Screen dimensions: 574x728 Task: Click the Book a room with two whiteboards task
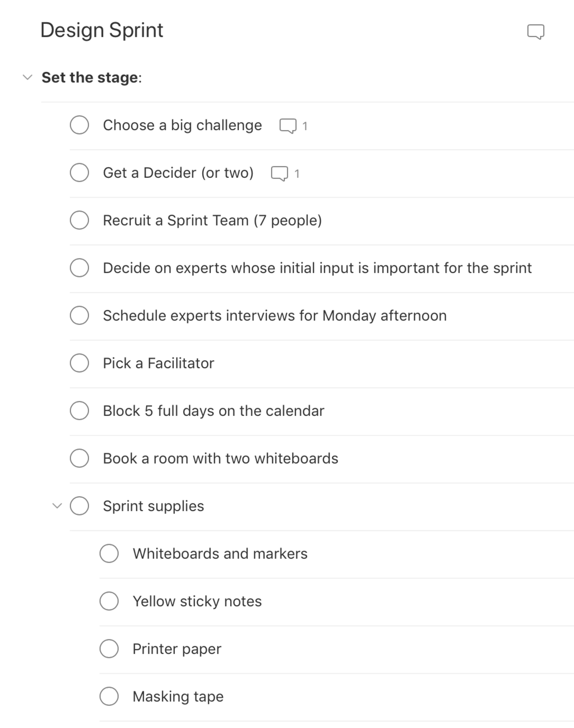220,458
